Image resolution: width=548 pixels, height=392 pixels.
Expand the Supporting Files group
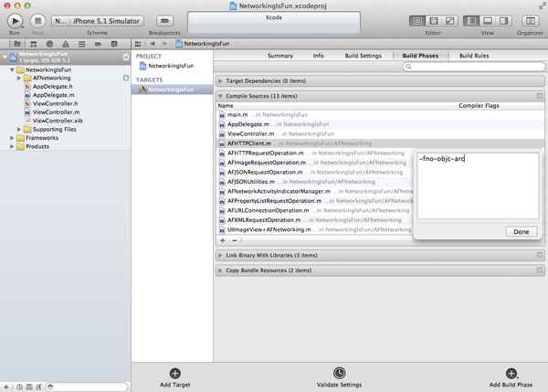tap(19, 130)
